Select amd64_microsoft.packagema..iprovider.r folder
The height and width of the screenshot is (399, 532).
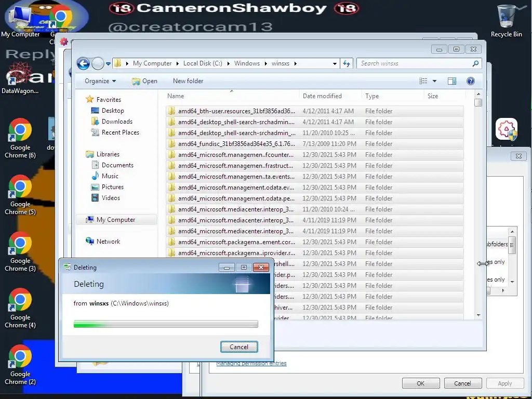(x=314, y=253)
